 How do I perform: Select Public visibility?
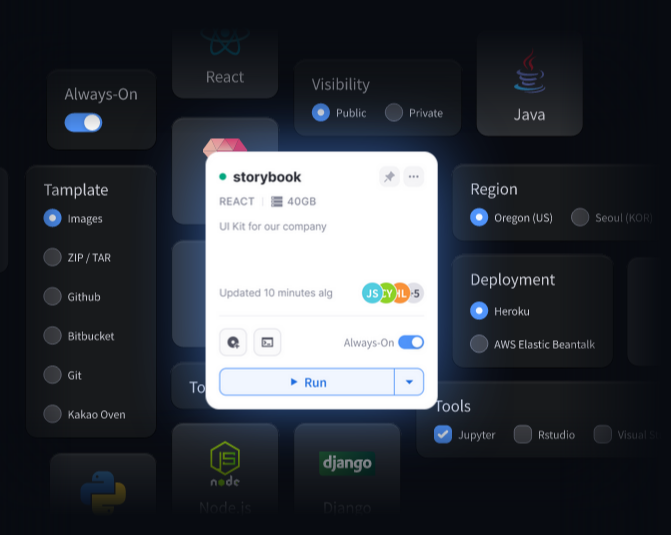[x=321, y=113]
